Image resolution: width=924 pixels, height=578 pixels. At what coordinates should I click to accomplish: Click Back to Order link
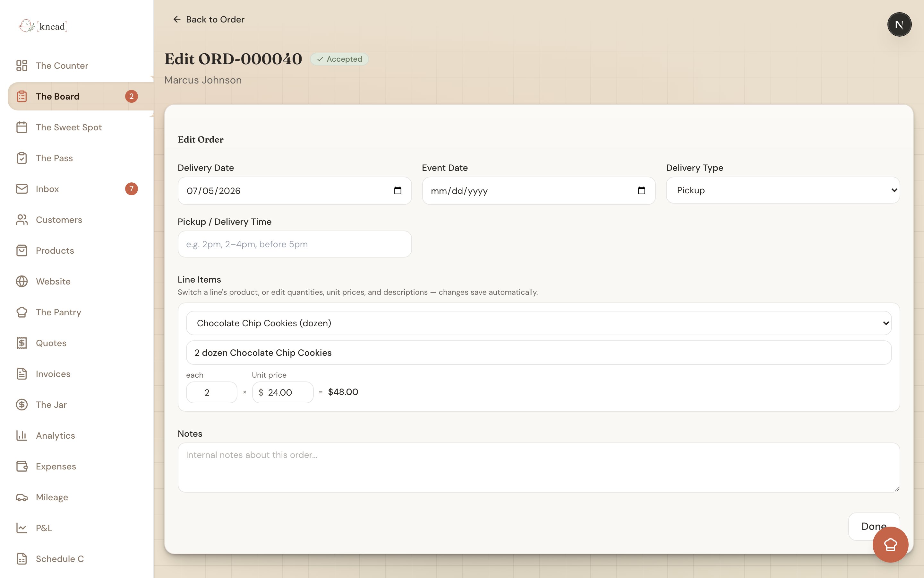[209, 19]
